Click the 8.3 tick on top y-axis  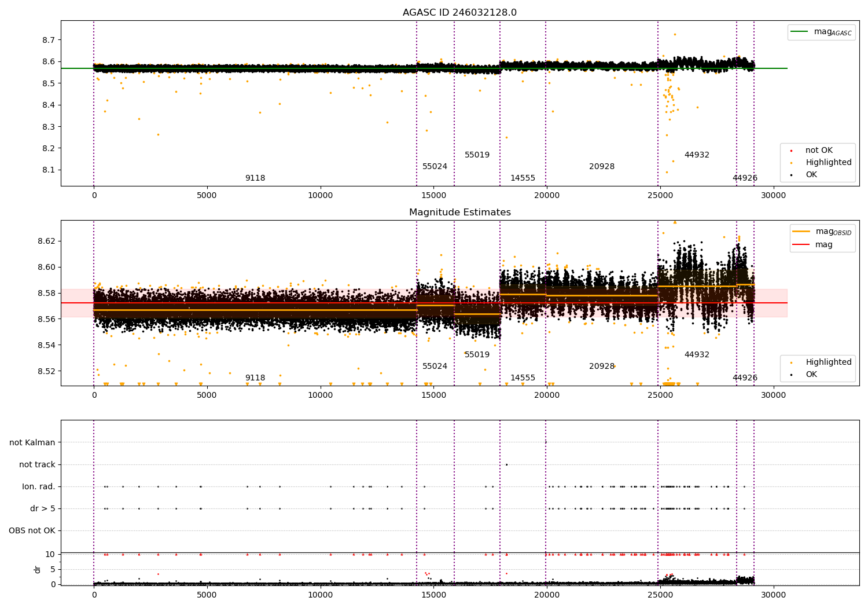click(49, 127)
